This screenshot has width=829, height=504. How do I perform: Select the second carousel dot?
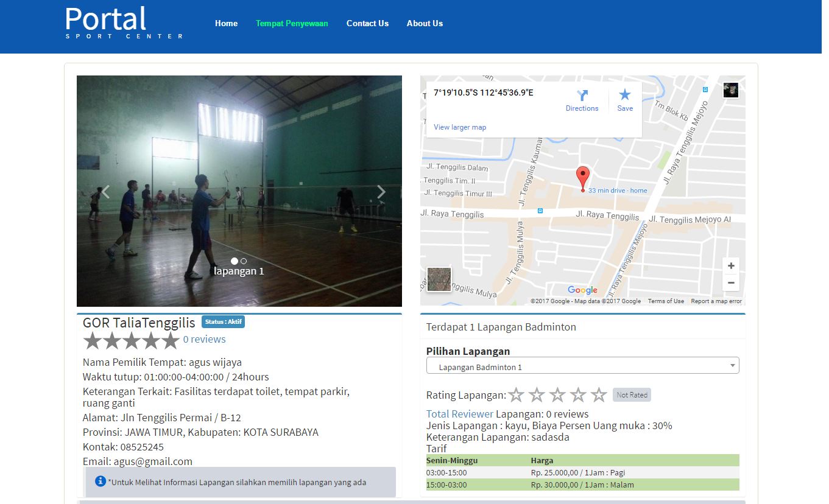pyautogui.click(x=244, y=261)
